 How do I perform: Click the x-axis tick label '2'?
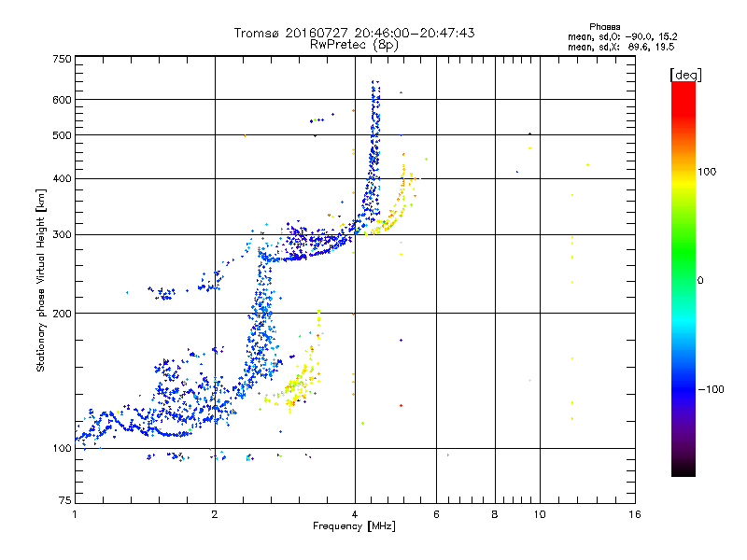point(215,514)
